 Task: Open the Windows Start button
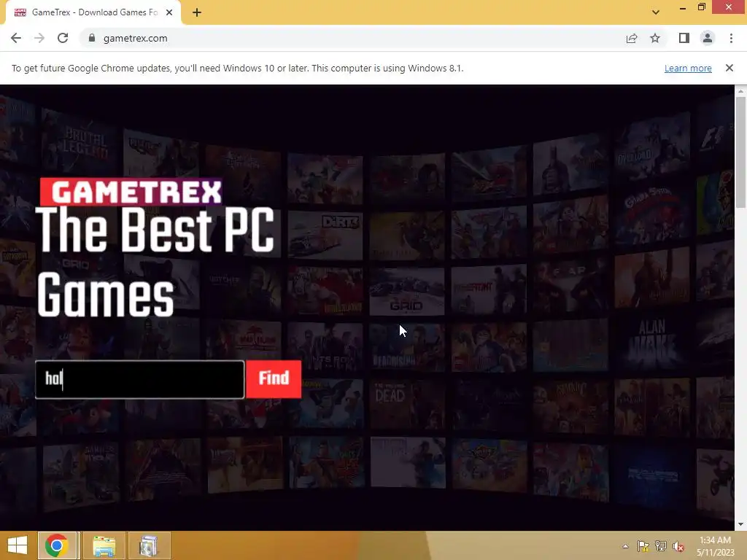click(18, 545)
